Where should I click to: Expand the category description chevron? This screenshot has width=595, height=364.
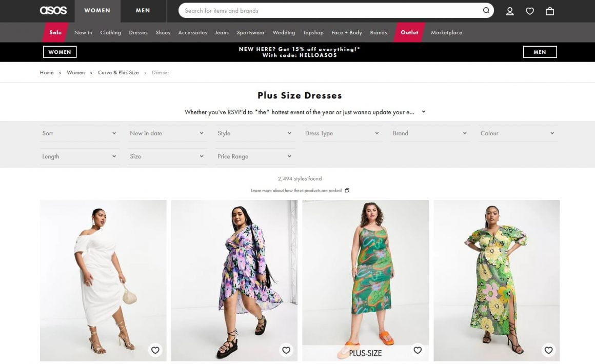click(424, 112)
